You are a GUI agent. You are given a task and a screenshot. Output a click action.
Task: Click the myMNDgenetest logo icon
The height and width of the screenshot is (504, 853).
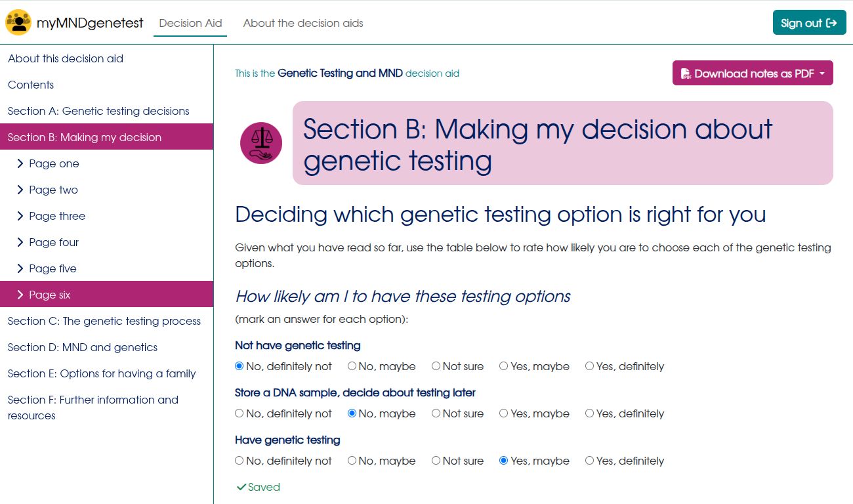[x=18, y=22]
